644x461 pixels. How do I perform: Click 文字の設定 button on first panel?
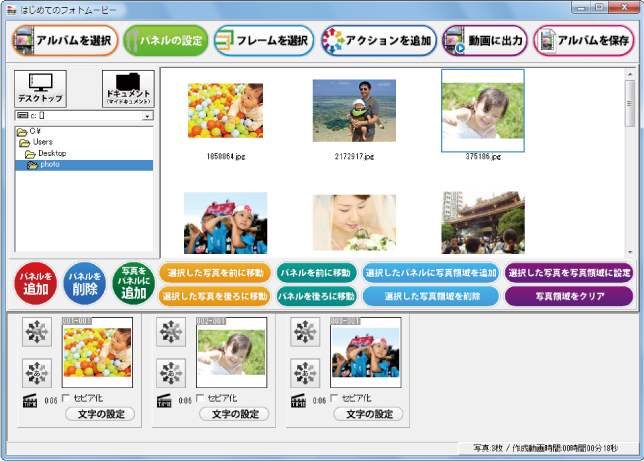(x=99, y=414)
